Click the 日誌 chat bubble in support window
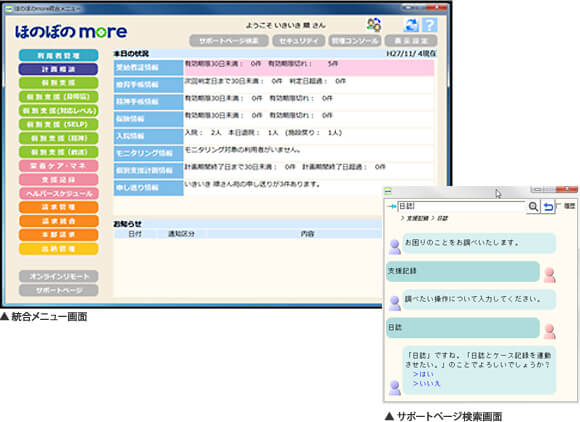 [x=463, y=327]
